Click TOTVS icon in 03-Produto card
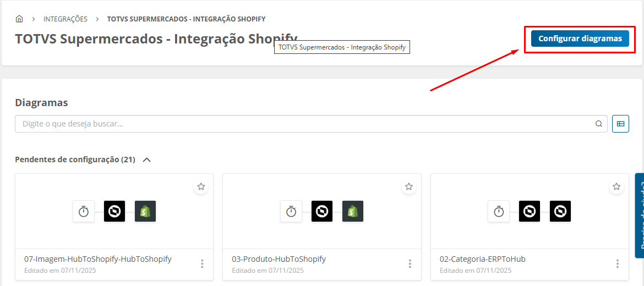 pos(322,211)
